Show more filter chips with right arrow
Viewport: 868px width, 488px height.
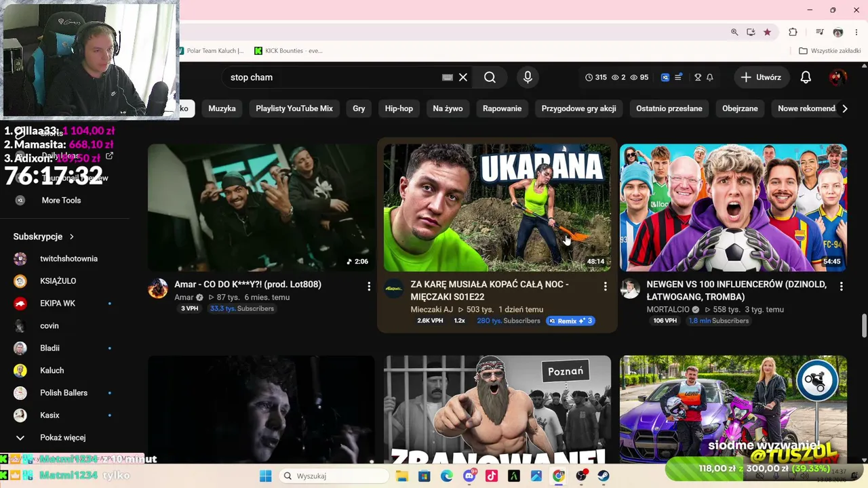pos(844,108)
